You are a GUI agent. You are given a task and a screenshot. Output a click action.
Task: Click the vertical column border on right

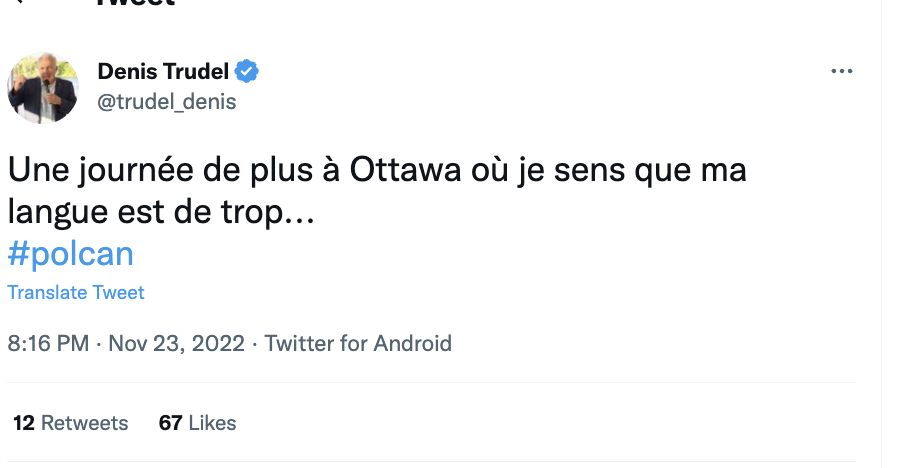pos(881,234)
